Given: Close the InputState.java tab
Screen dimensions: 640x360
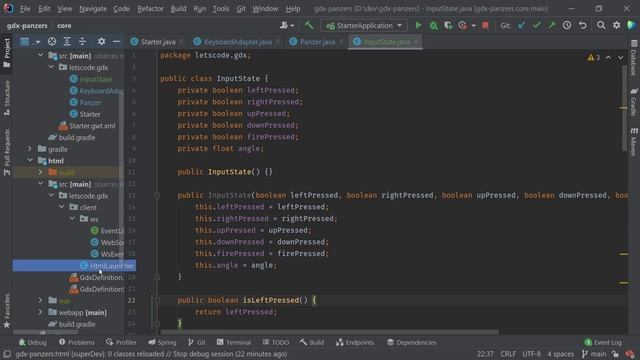Looking at the screenshot, I should click(416, 42).
